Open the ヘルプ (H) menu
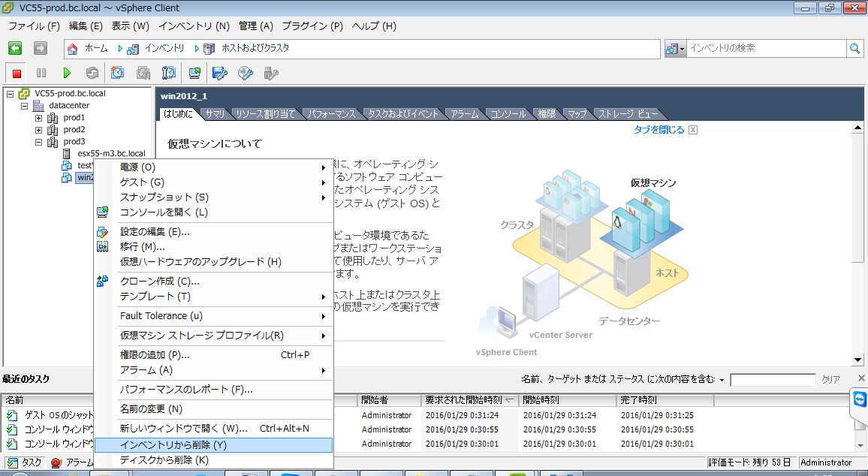Screen dimensions: 868x476 (x=374, y=26)
